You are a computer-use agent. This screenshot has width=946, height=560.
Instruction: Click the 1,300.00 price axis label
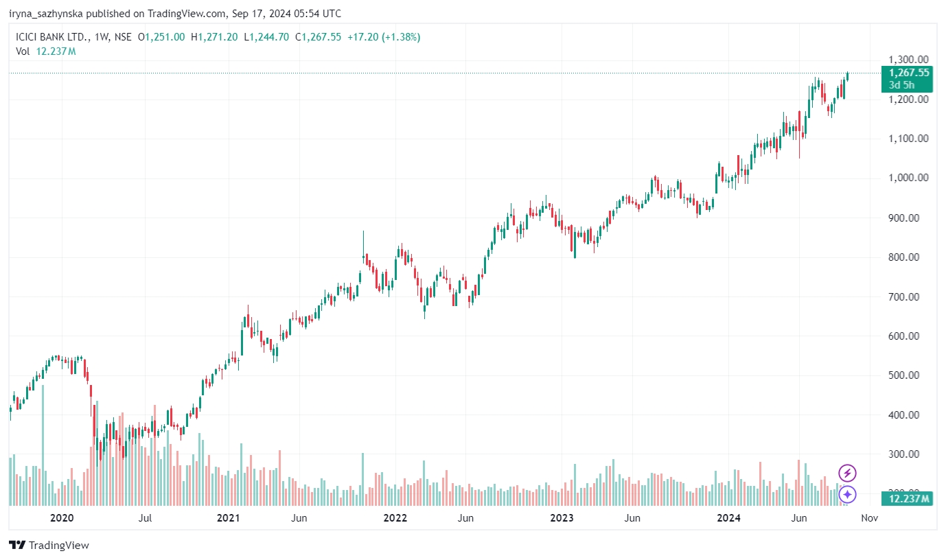pyautogui.click(x=908, y=60)
